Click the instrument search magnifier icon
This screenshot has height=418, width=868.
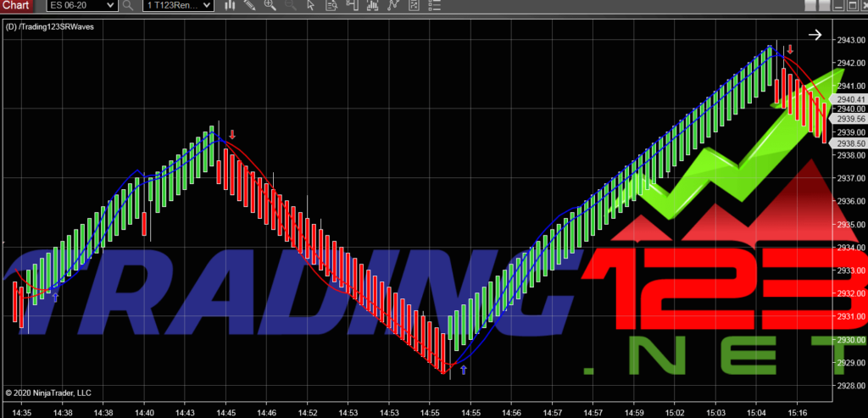[129, 6]
